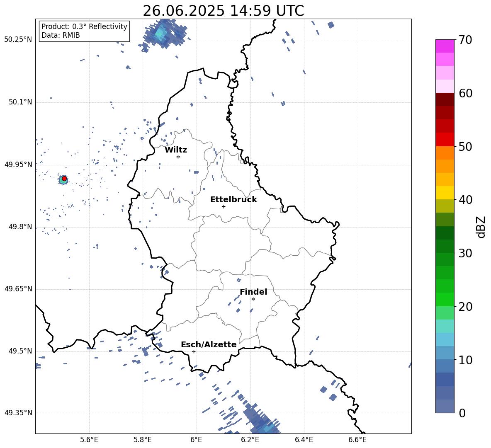The image size is (491, 448).
Task: Click the cross marker below Wiltz
Action: click(178, 157)
